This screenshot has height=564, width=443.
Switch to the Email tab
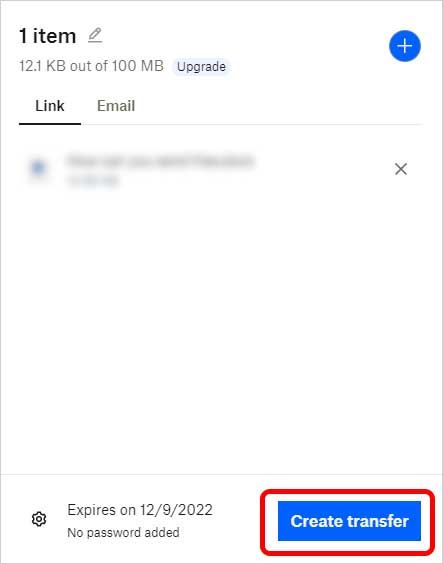pos(116,106)
